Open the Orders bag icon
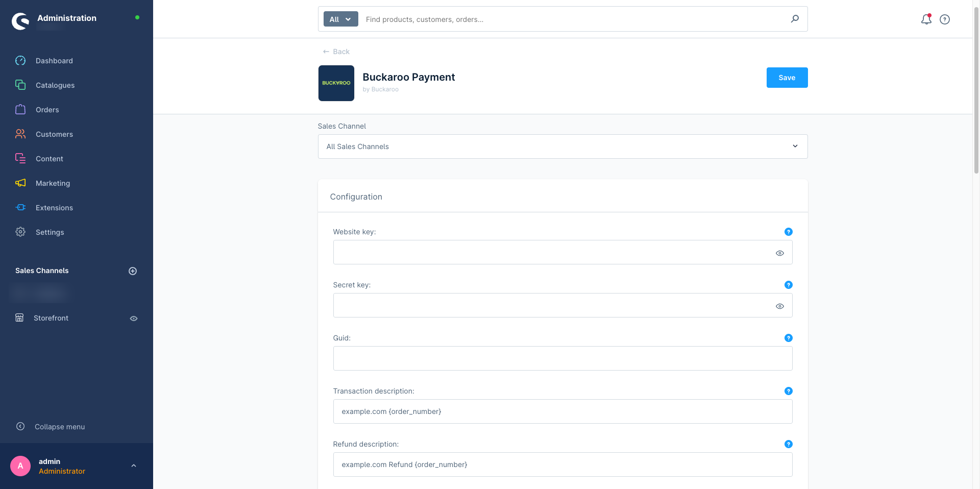Viewport: 980px width, 489px height. click(20, 110)
